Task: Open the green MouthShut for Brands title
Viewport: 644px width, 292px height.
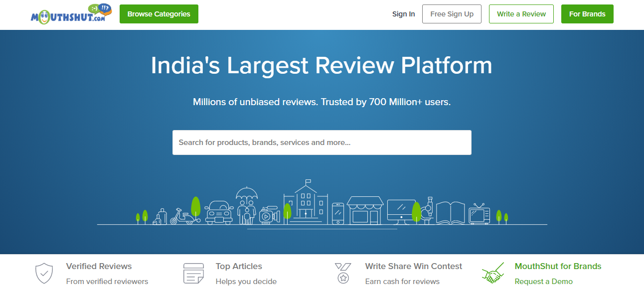Action: [x=558, y=266]
